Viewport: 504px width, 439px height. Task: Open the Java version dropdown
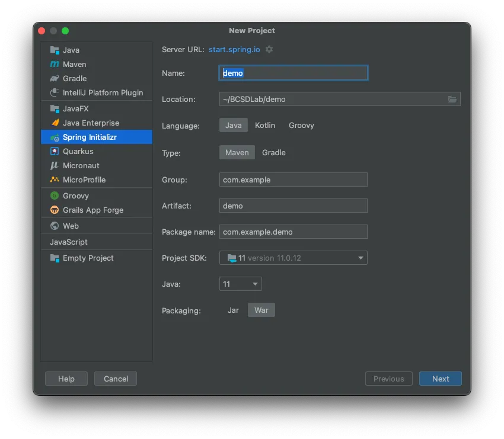[256, 284]
